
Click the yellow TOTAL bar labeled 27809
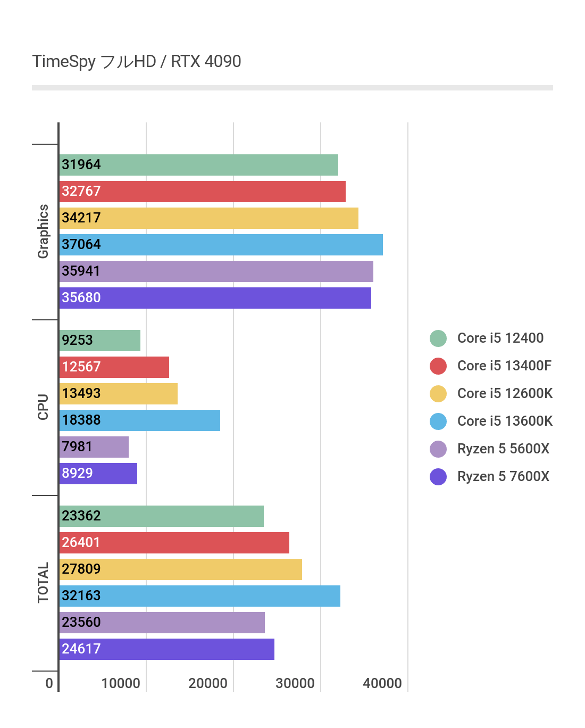(180, 569)
